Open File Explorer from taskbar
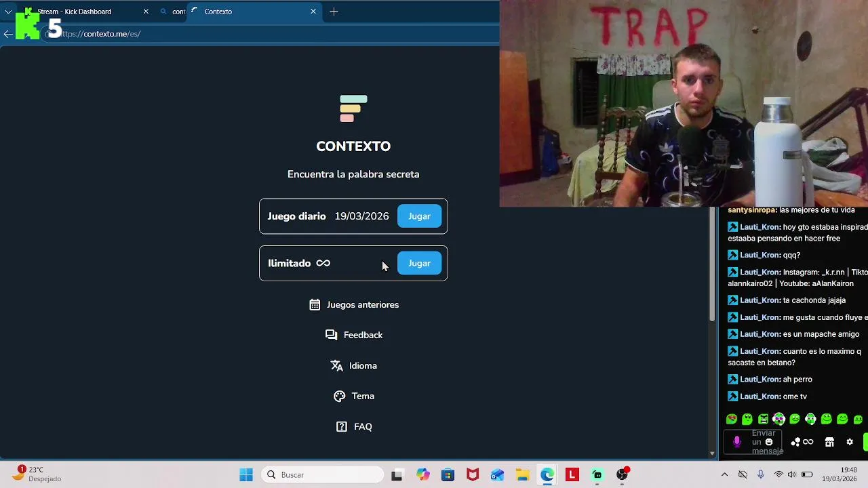868x488 pixels. 522,475
